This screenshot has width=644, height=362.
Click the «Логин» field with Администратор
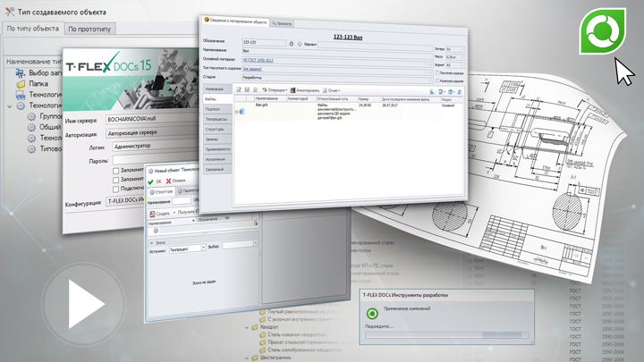pos(156,146)
